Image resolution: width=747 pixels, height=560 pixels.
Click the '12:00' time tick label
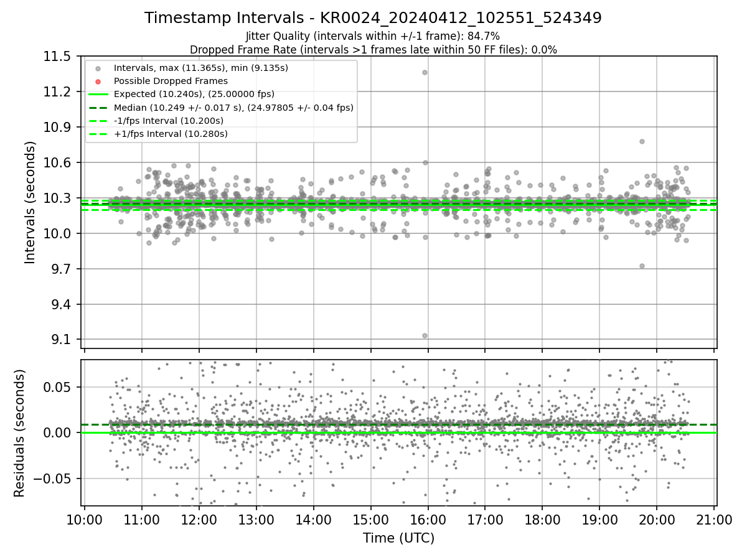tap(199, 519)
